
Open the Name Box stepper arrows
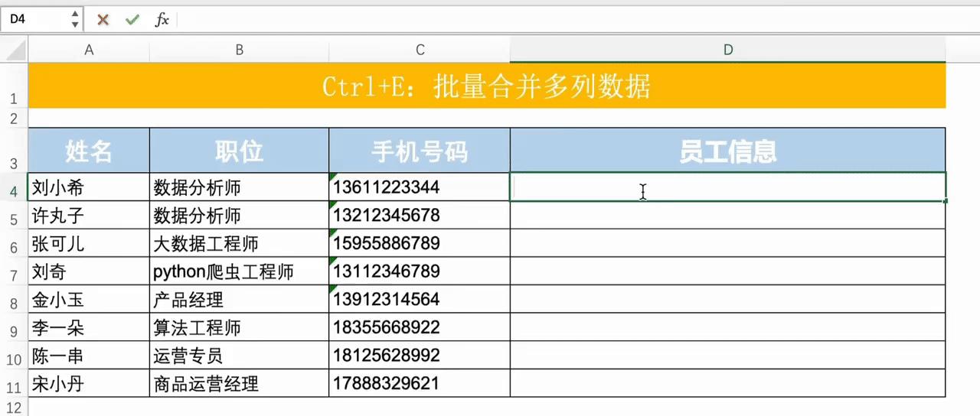point(74,19)
